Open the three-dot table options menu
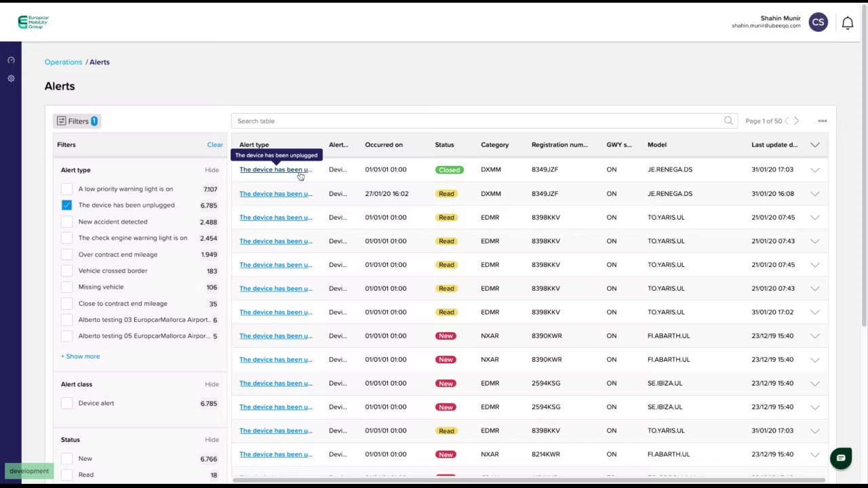The image size is (868, 488). (823, 121)
